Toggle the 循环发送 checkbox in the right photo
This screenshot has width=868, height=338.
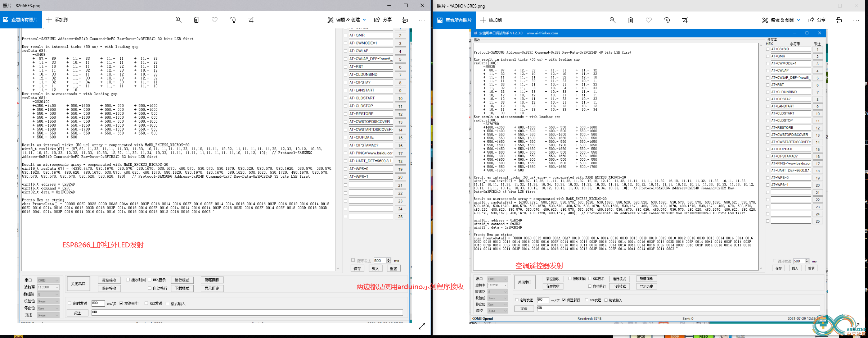tap(775, 261)
